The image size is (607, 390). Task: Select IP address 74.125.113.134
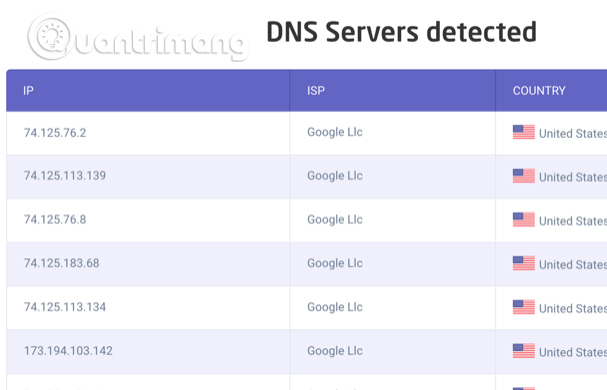point(65,307)
